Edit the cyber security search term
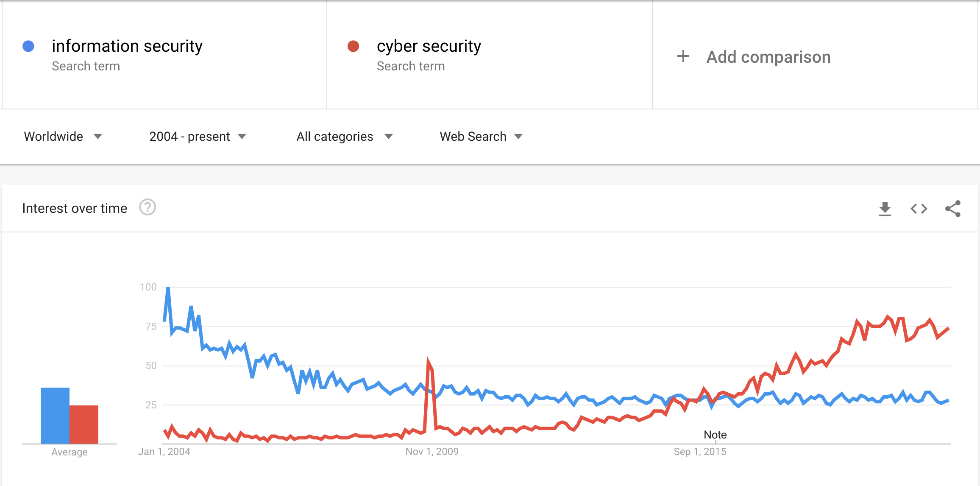The height and width of the screenshot is (486, 980). (429, 46)
